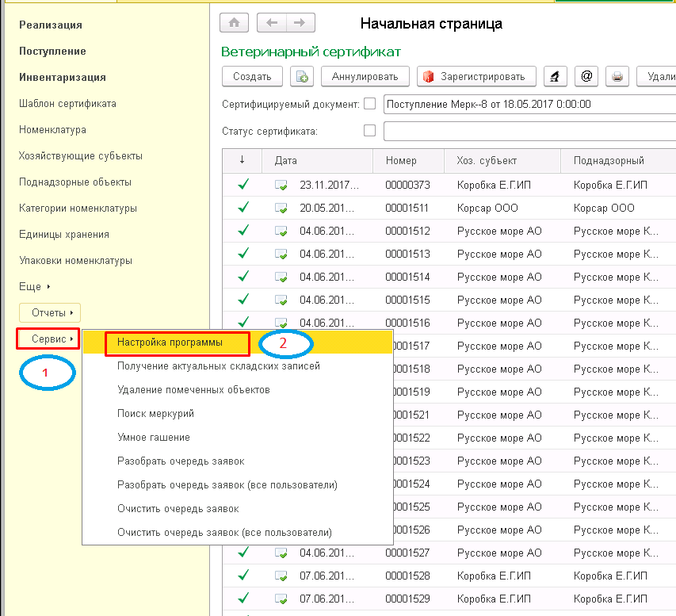Select Удаление помеченных объектов

(193, 390)
